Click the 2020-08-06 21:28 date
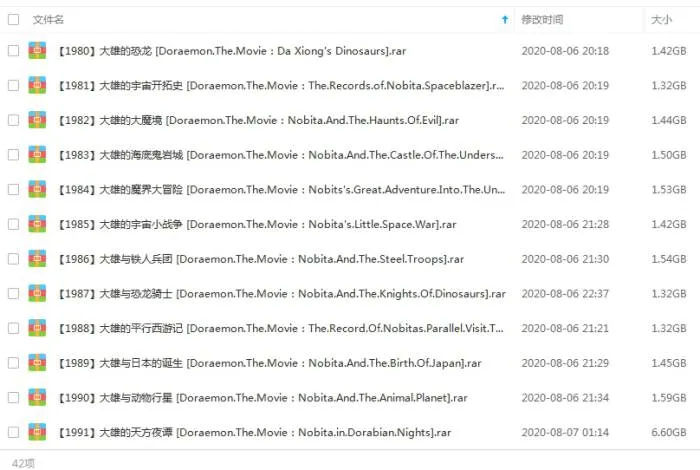This screenshot has width=700, height=470. coord(565,224)
